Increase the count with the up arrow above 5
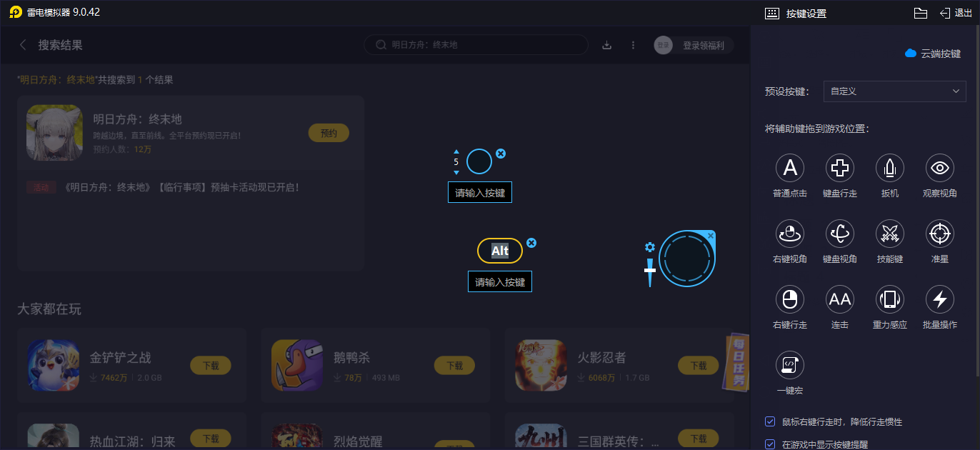Image resolution: width=980 pixels, height=450 pixels. [x=456, y=151]
